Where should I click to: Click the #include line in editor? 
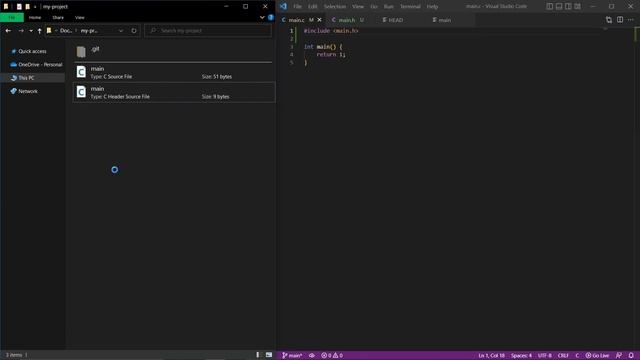pos(331,31)
